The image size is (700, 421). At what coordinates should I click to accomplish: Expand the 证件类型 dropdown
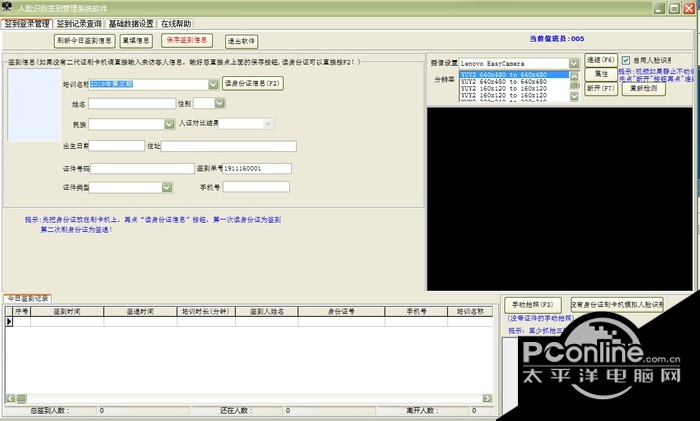tap(165, 187)
